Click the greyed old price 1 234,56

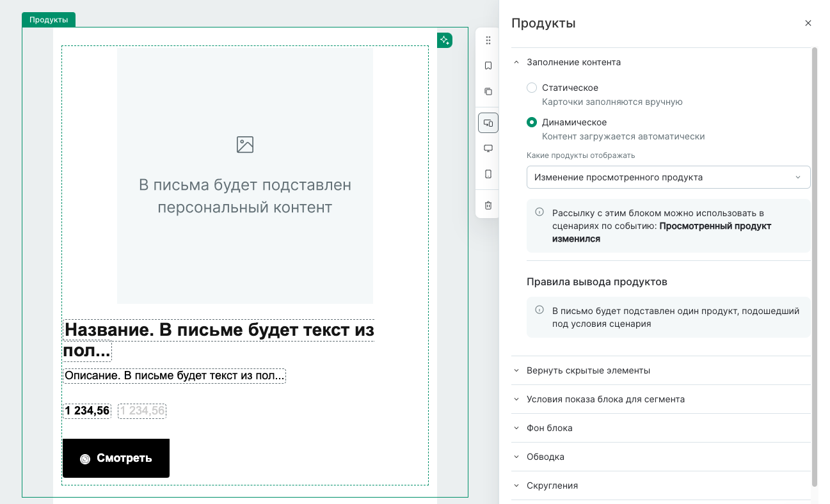[142, 411]
